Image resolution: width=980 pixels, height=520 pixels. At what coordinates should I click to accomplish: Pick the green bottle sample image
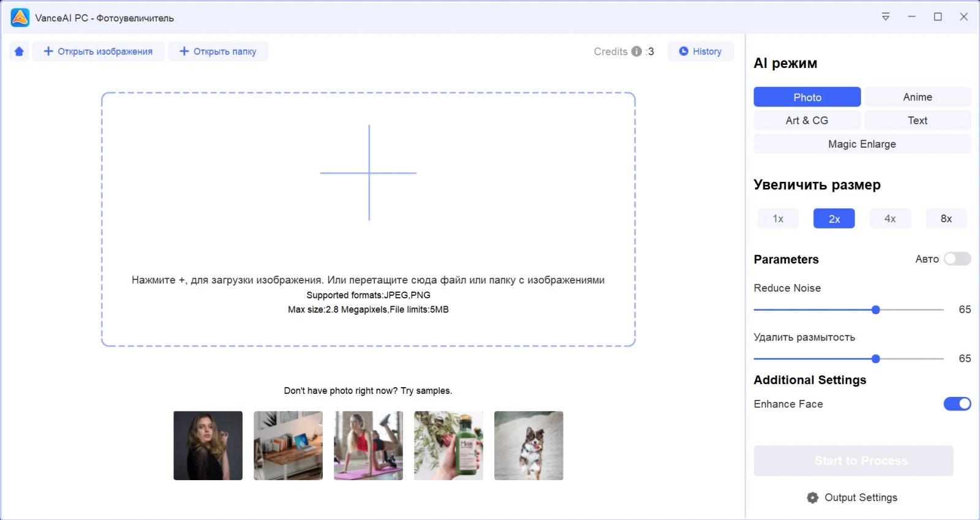point(448,445)
